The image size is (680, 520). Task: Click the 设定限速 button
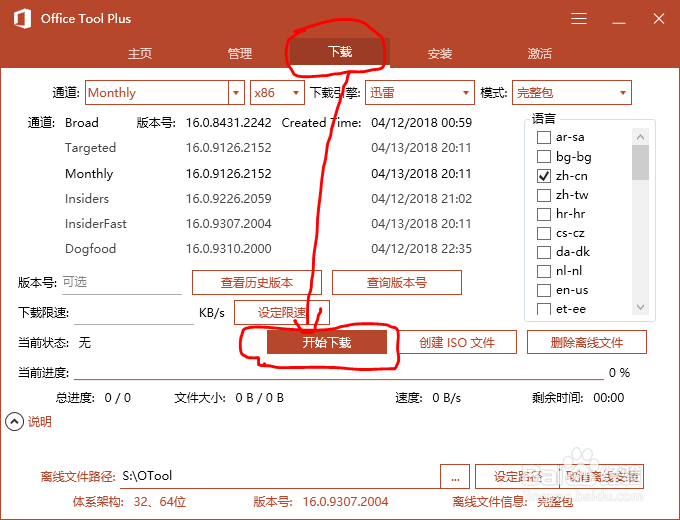[x=282, y=312]
